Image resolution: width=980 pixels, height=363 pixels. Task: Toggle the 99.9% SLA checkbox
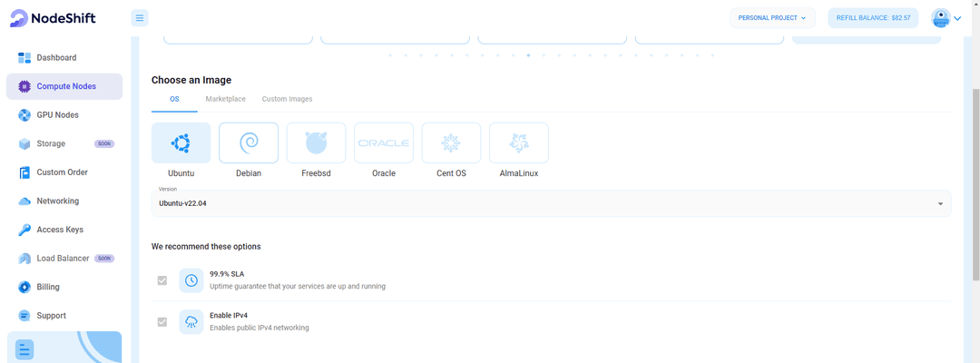click(162, 280)
